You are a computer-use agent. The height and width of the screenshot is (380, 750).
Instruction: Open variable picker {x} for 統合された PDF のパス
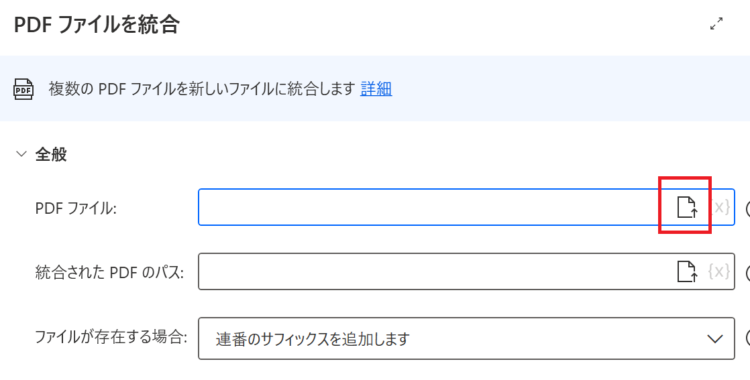coord(718,271)
